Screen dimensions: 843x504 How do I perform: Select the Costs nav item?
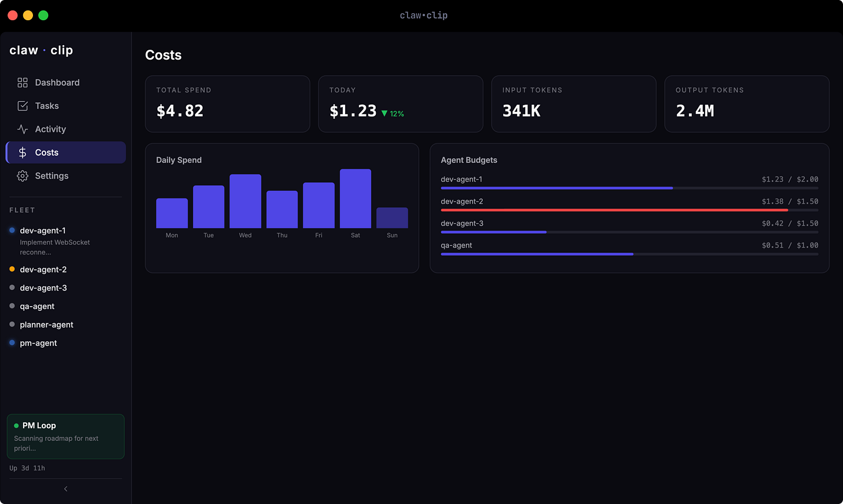65,152
